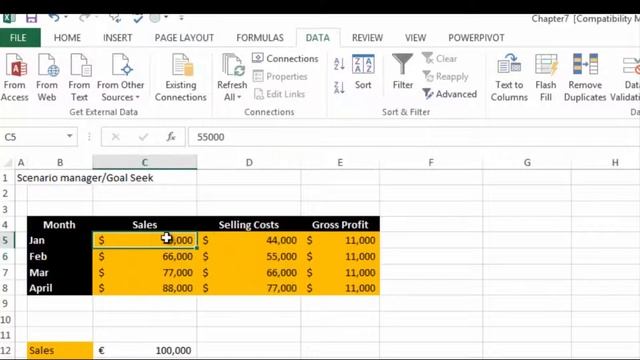Screen dimensions: 640x360
Task: Select the Feb selling costs cell 55,000
Action: coord(249,256)
